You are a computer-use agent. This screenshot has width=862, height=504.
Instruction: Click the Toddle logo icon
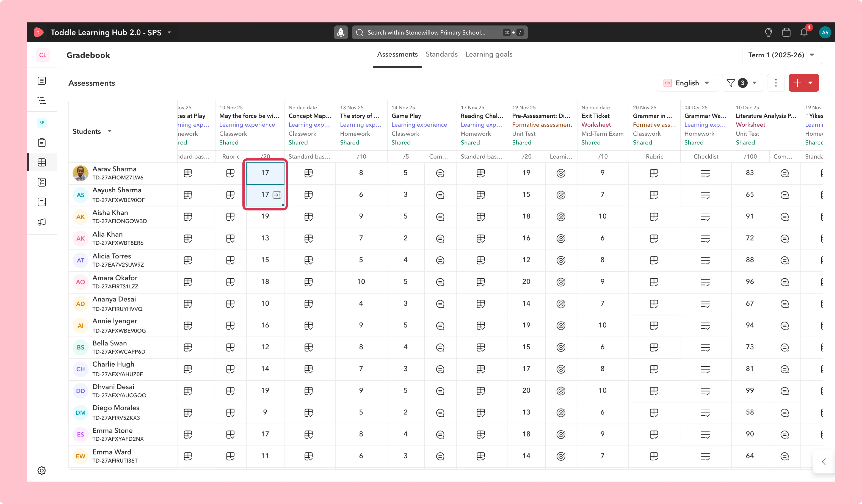pos(39,33)
